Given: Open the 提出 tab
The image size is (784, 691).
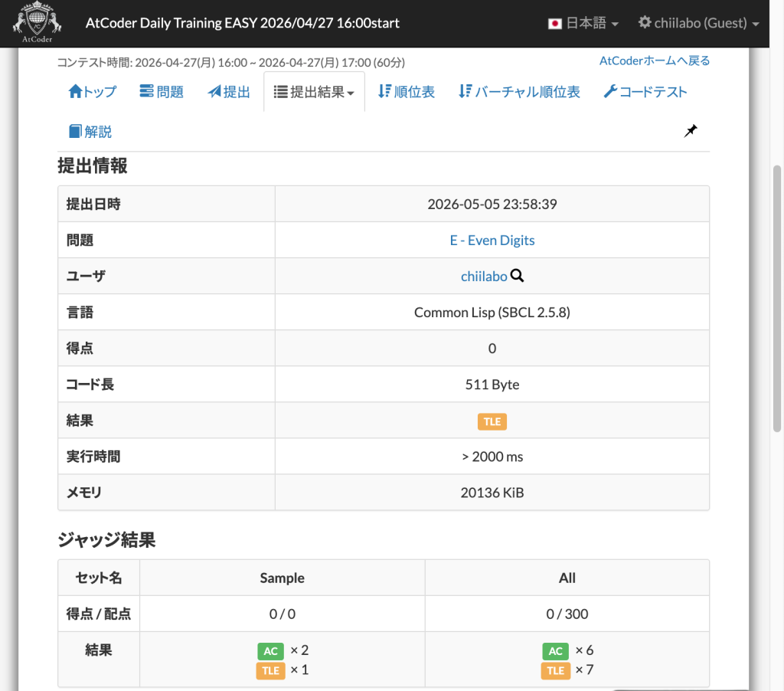Looking at the screenshot, I should coord(229,92).
